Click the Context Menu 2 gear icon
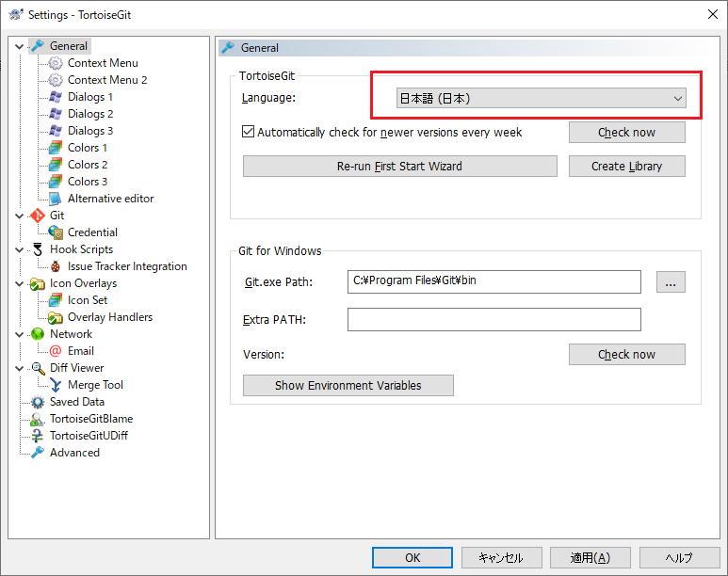The height and width of the screenshot is (576, 728). click(x=56, y=80)
